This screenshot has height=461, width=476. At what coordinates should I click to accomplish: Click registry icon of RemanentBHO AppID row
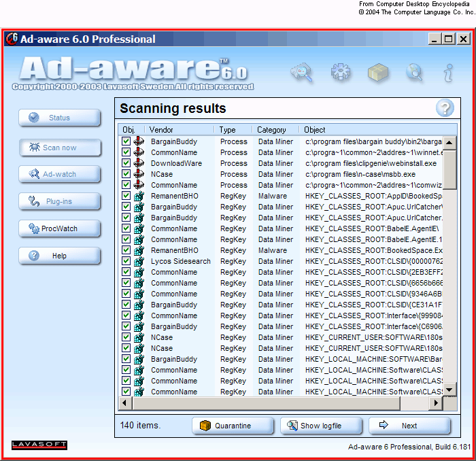coord(139,196)
